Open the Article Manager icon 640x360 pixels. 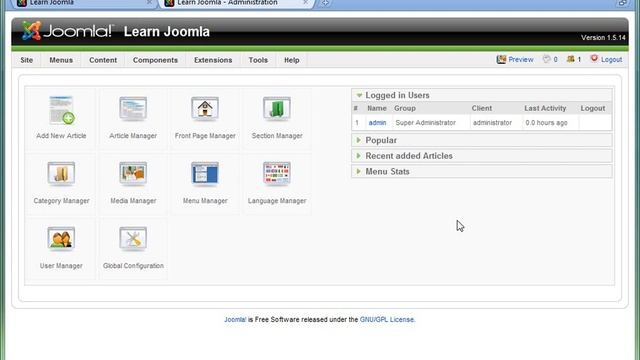(x=133, y=109)
